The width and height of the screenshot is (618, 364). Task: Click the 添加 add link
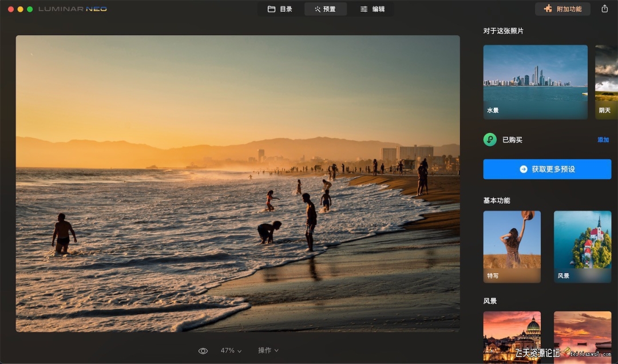pyautogui.click(x=603, y=140)
